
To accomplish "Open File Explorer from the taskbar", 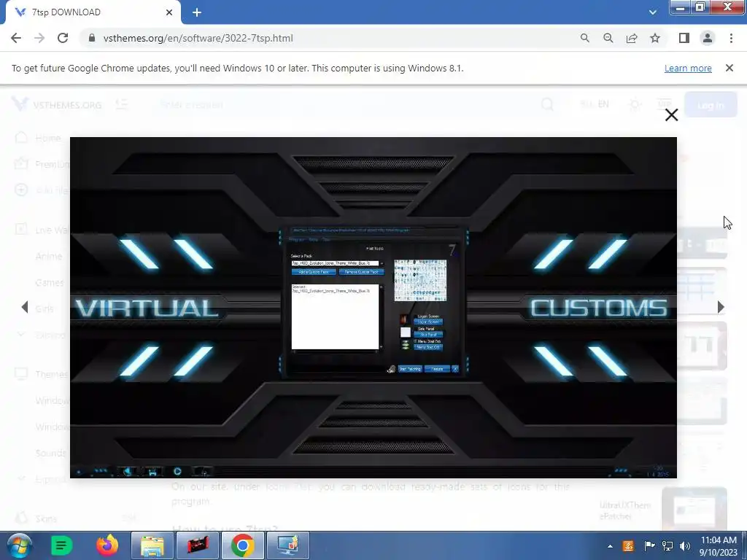I will (x=152, y=545).
